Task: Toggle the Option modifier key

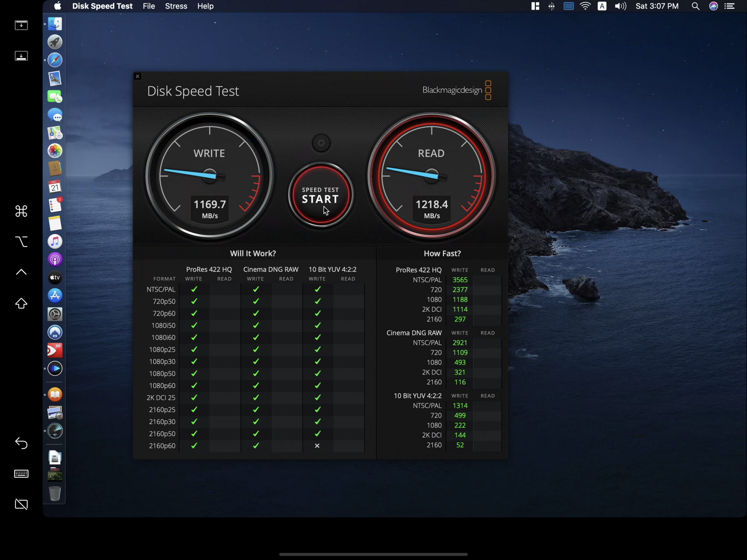Action: [x=21, y=242]
